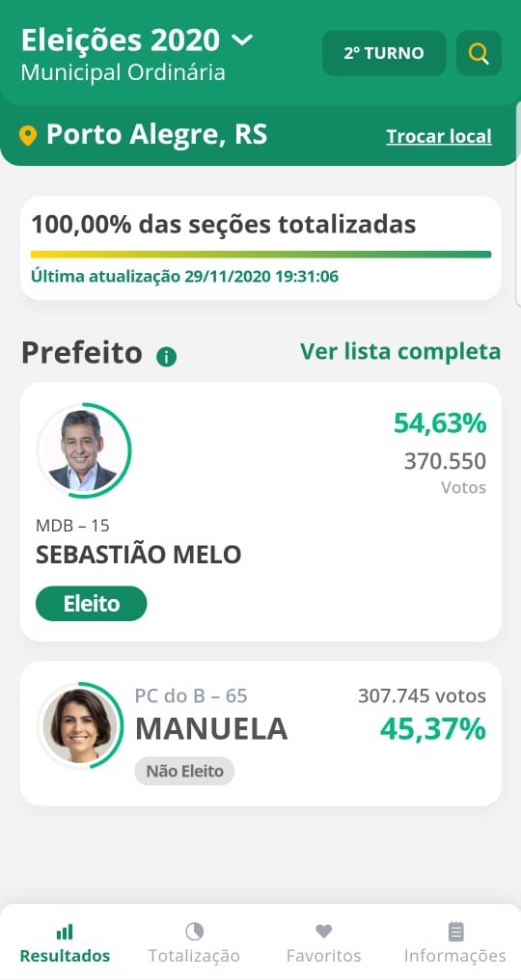
Task: Select the Eleito status badge
Action: pyautogui.click(x=92, y=604)
